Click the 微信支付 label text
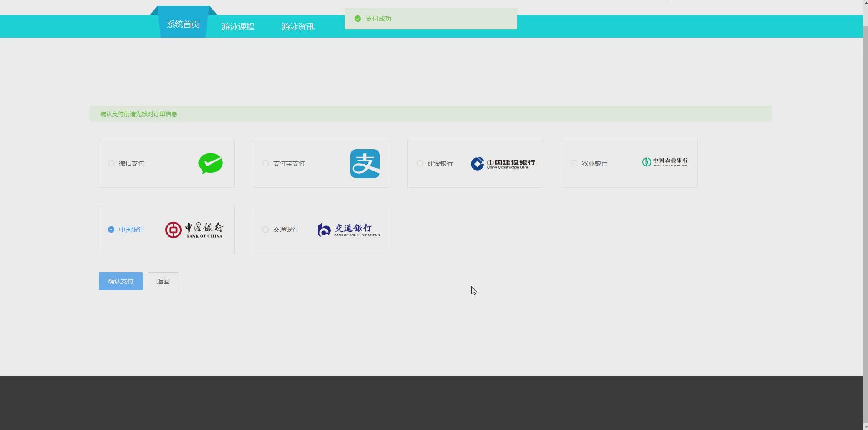The height and width of the screenshot is (430, 868). pos(132,163)
